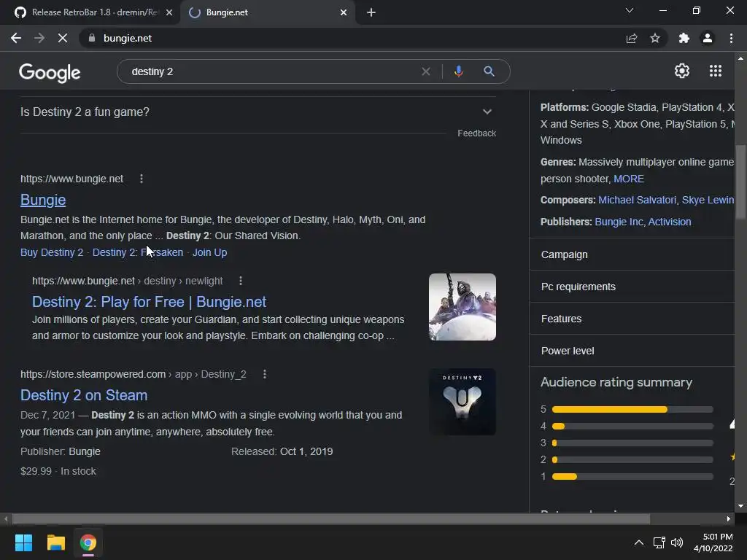Click the Chrome taskbar icon
The image size is (747, 560).
(88, 542)
